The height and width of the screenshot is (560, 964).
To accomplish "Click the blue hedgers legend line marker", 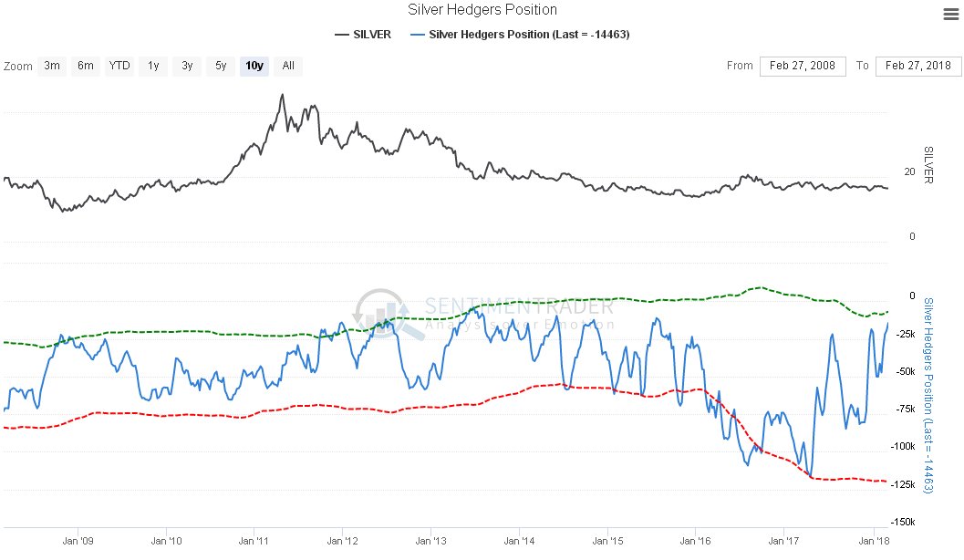I will (x=418, y=35).
